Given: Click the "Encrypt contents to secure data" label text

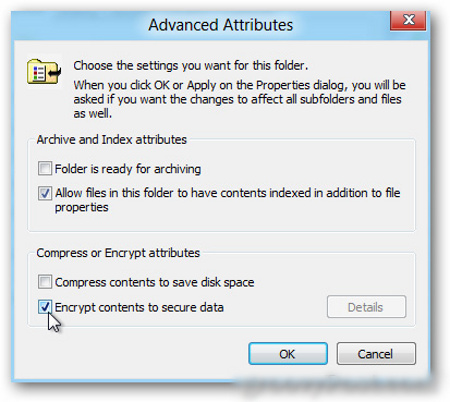Looking at the screenshot, I should 139,307.
